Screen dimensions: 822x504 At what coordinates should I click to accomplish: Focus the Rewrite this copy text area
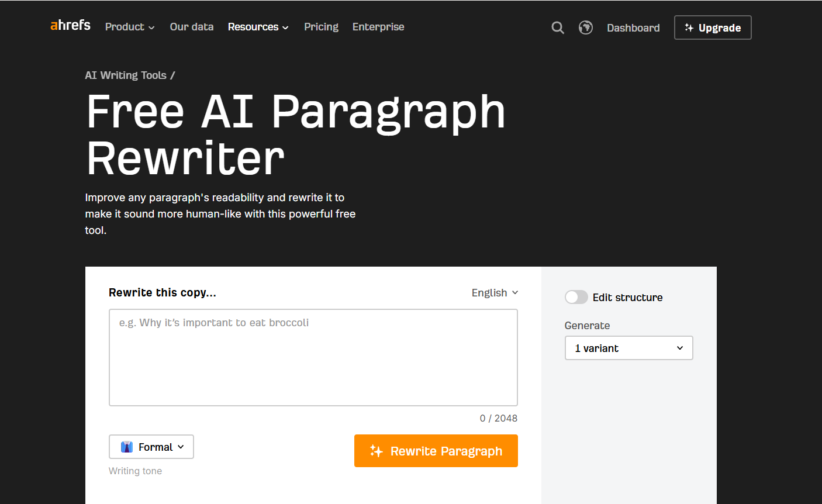(x=313, y=357)
